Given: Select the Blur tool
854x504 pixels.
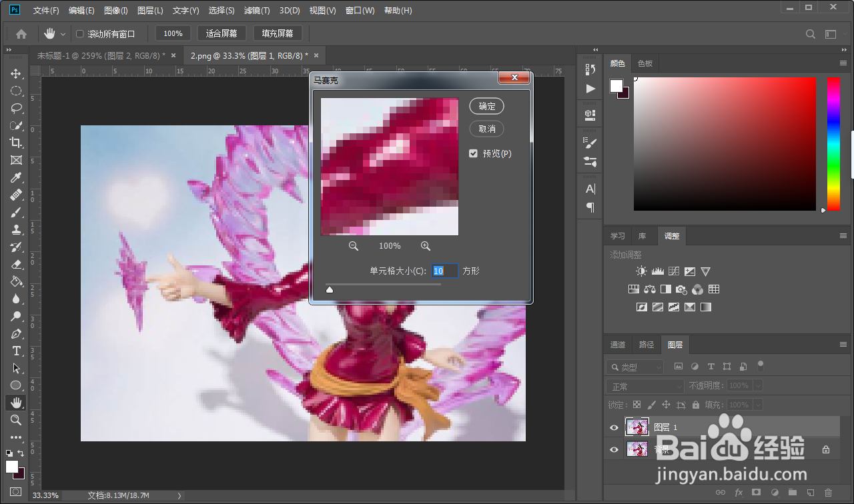Looking at the screenshot, I should click(x=16, y=299).
